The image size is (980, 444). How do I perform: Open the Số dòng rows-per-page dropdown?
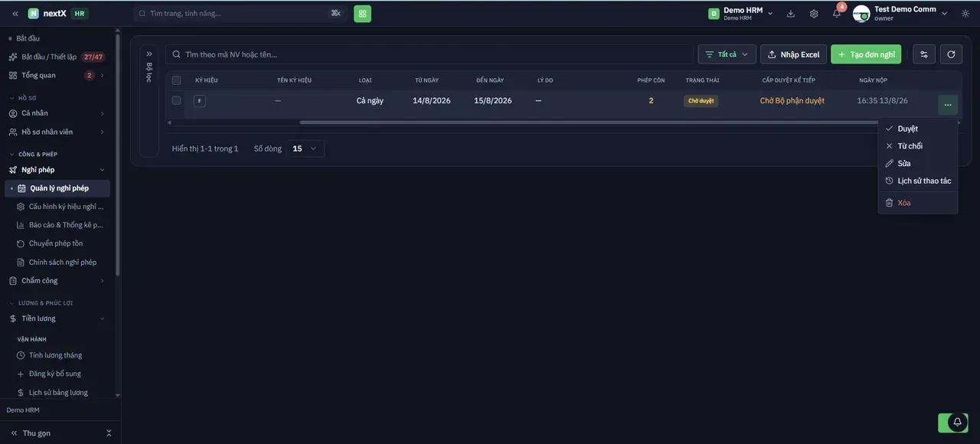[305, 149]
